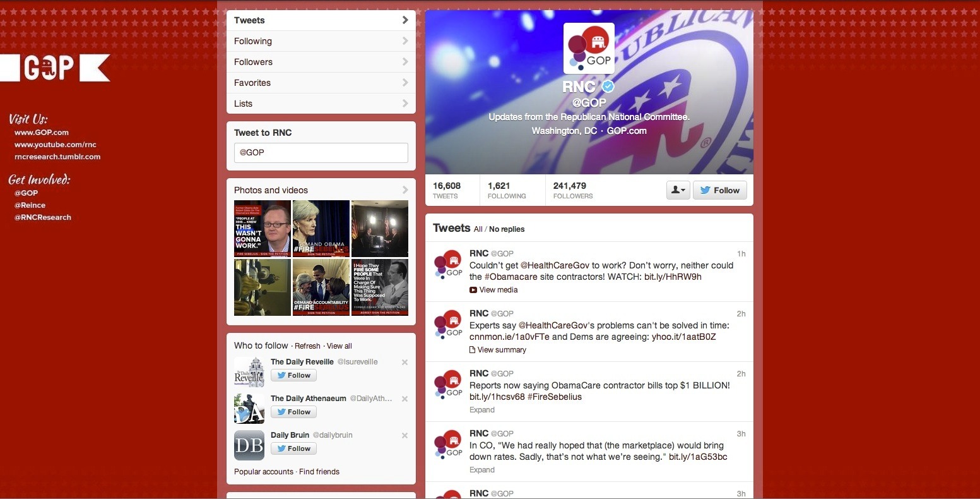Open Popular accounts link
Screen dimensions: 980x499
point(264,472)
